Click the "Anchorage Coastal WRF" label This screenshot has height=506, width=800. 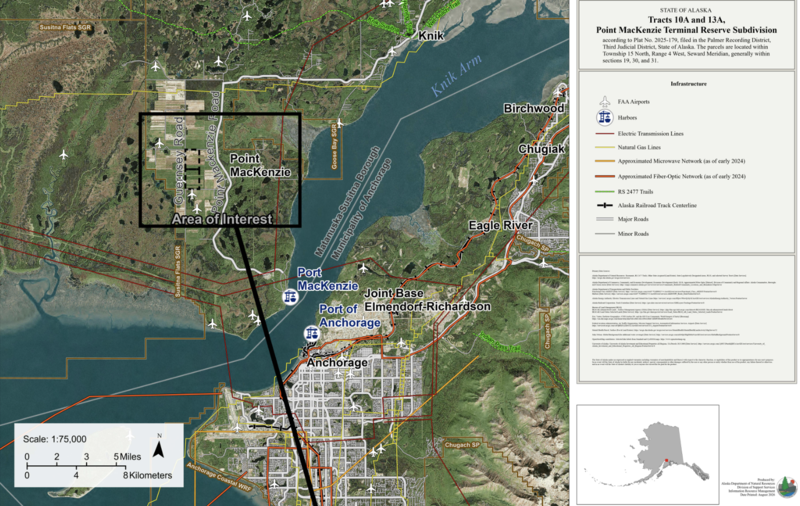tap(219, 477)
